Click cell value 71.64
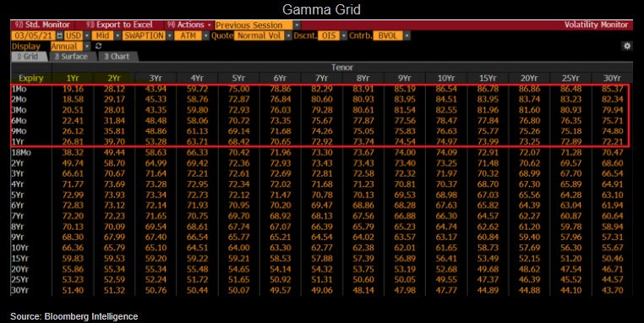644x323 pixels. click(x=156, y=174)
